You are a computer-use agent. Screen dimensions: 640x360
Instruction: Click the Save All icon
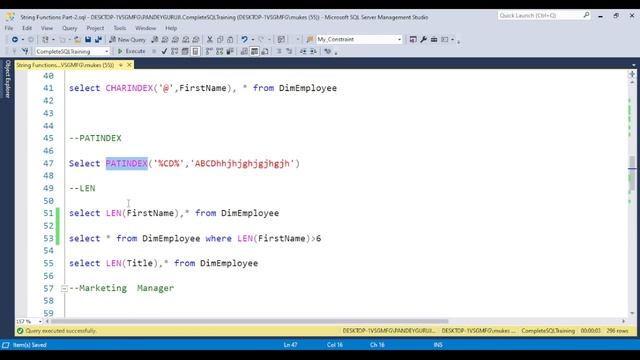pyautogui.click(x=98, y=40)
